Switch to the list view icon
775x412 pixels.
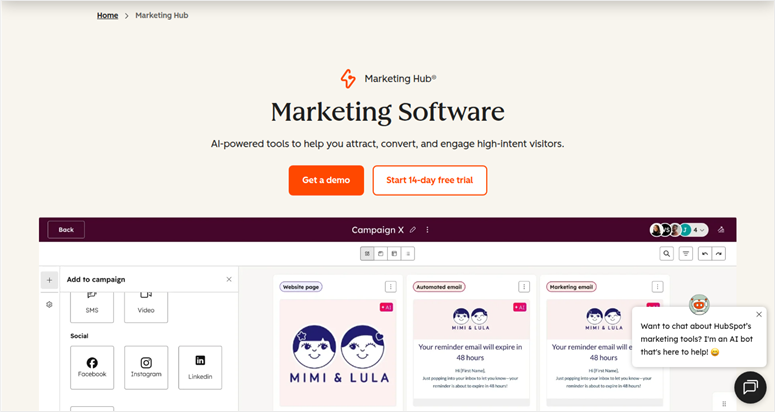point(408,253)
